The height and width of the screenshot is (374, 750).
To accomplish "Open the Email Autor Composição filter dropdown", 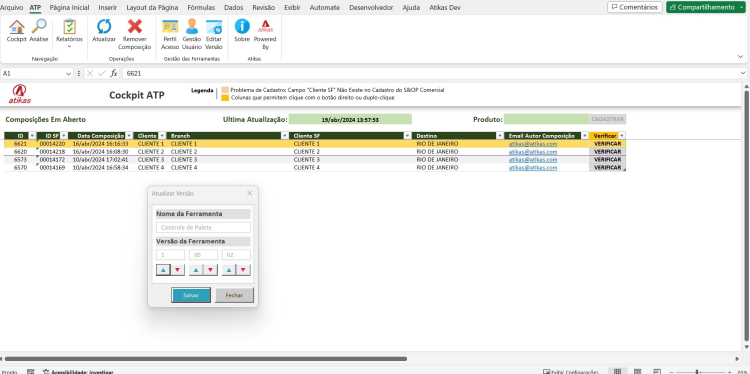I will click(585, 136).
